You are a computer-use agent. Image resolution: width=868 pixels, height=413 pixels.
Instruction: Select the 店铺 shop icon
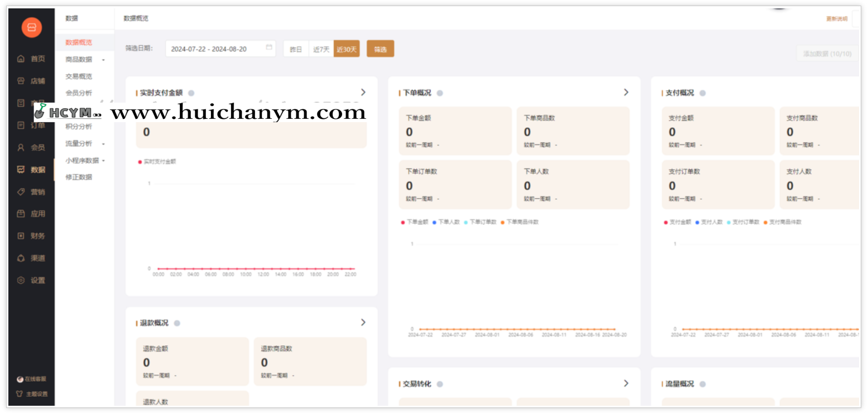pos(31,81)
